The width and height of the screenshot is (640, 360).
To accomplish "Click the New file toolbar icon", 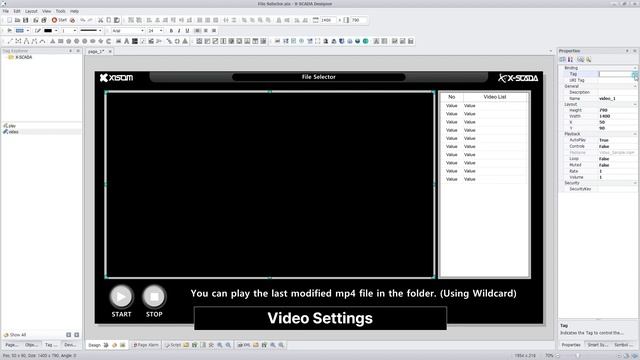I will (9, 20).
